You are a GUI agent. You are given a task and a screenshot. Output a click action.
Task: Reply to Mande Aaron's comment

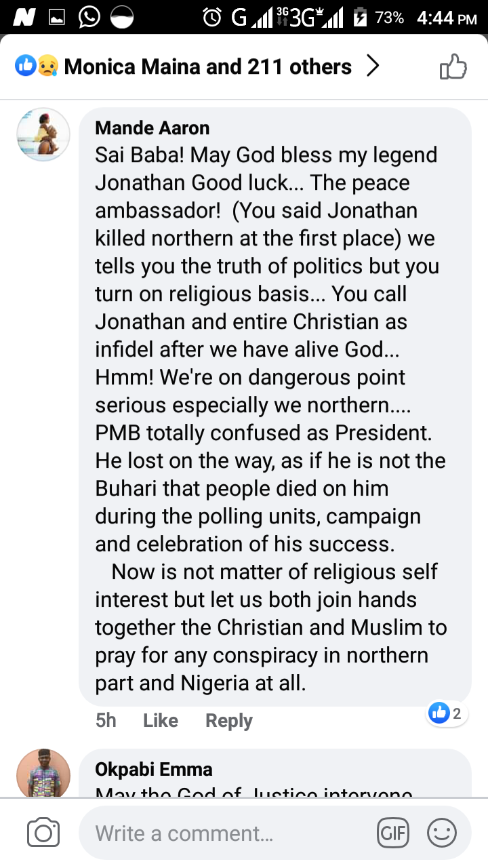[x=229, y=720]
